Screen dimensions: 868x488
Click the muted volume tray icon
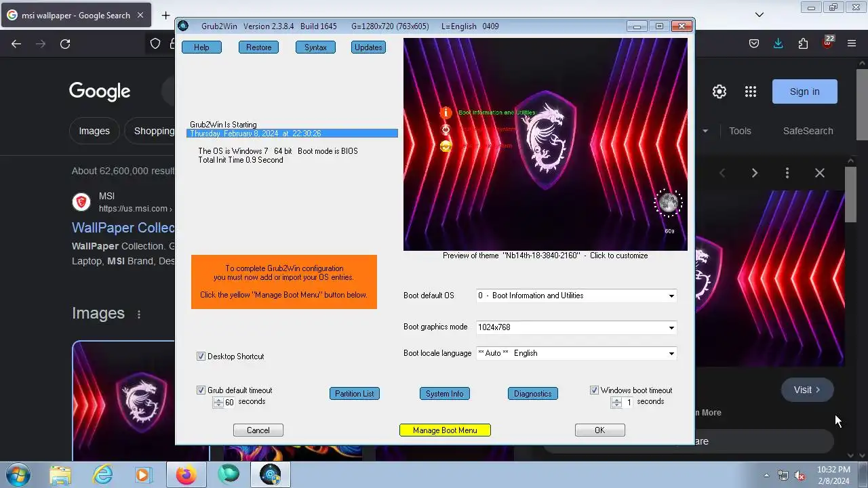(x=800, y=475)
